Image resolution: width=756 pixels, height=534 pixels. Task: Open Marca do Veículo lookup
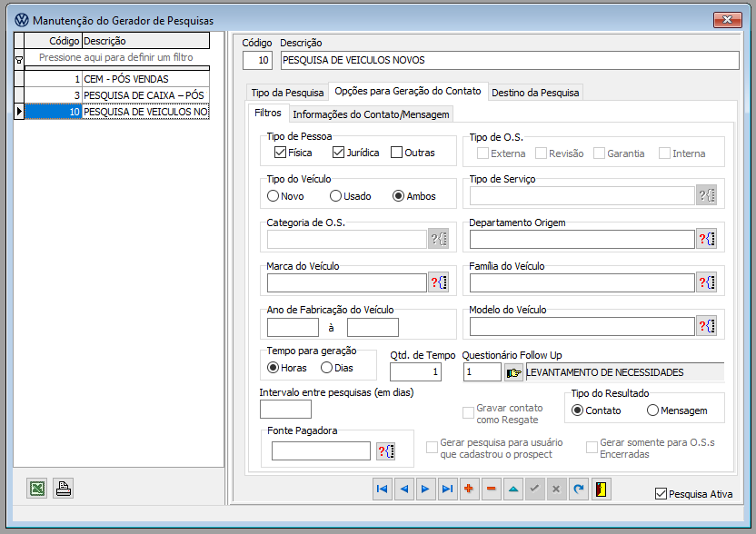click(x=439, y=282)
